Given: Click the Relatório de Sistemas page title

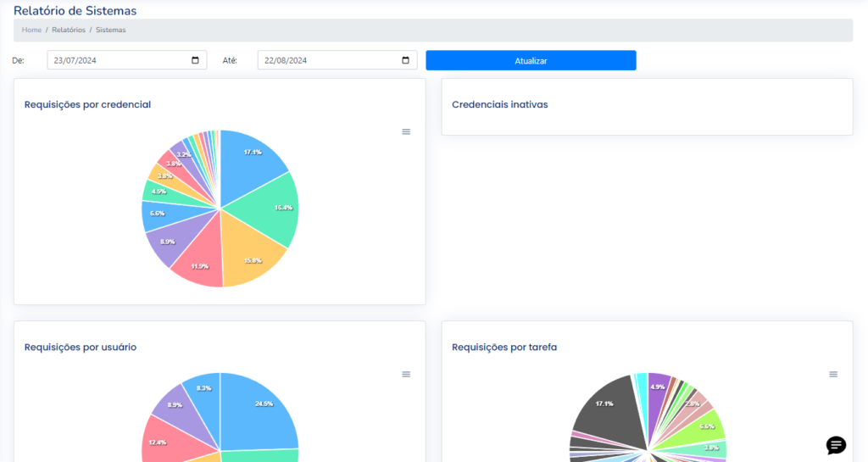Looking at the screenshot, I should tap(75, 10).
